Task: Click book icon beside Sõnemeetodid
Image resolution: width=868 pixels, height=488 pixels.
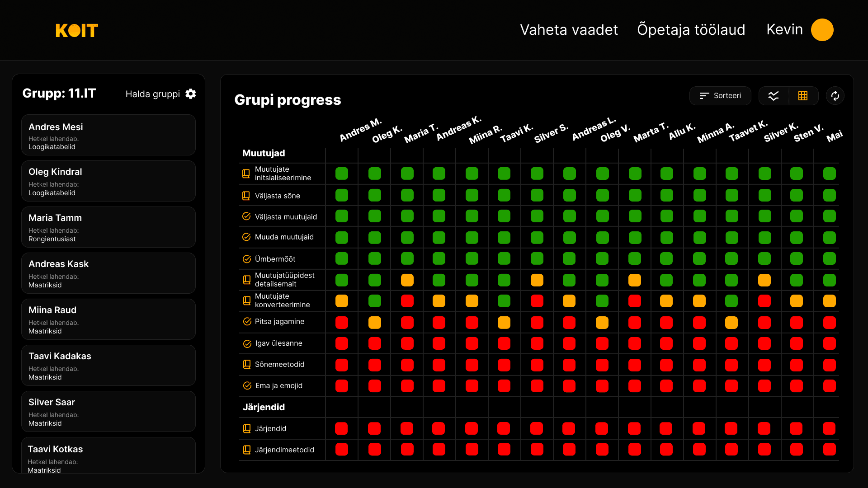Action: [247, 364]
